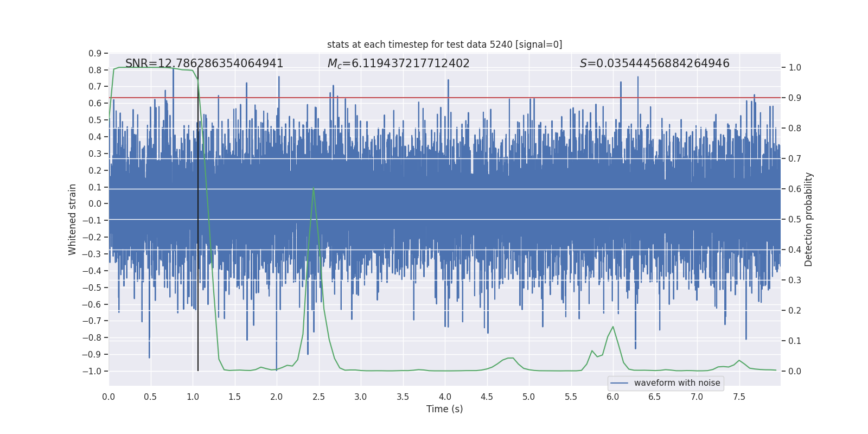868x434 pixels.
Task: Click left axis tick label 0.9
Action: (x=95, y=53)
